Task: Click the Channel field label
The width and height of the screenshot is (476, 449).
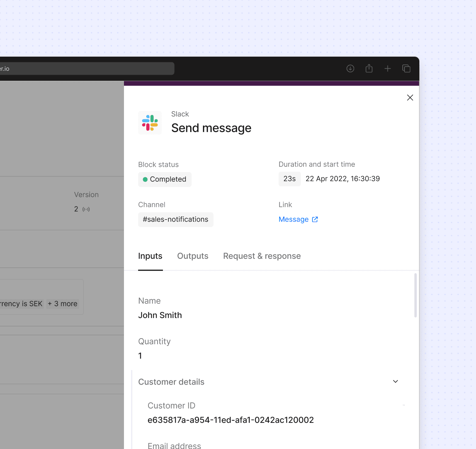Action: click(152, 205)
